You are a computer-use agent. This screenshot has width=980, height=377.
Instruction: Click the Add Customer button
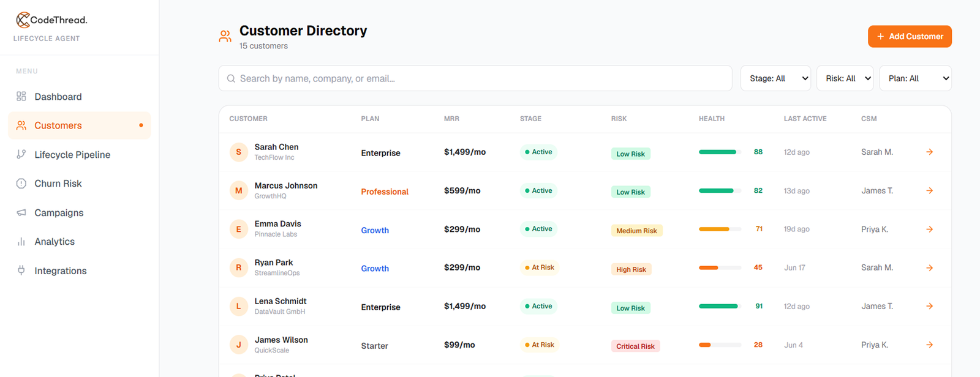pyautogui.click(x=910, y=36)
